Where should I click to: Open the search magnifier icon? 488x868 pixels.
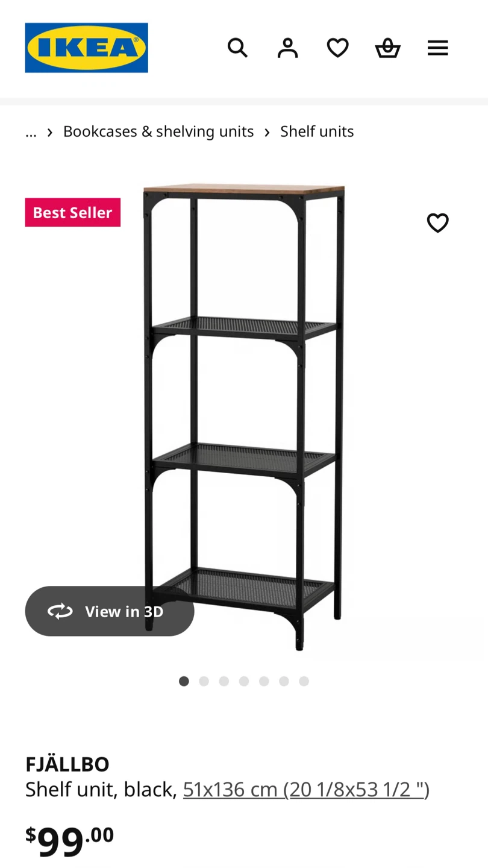(237, 48)
